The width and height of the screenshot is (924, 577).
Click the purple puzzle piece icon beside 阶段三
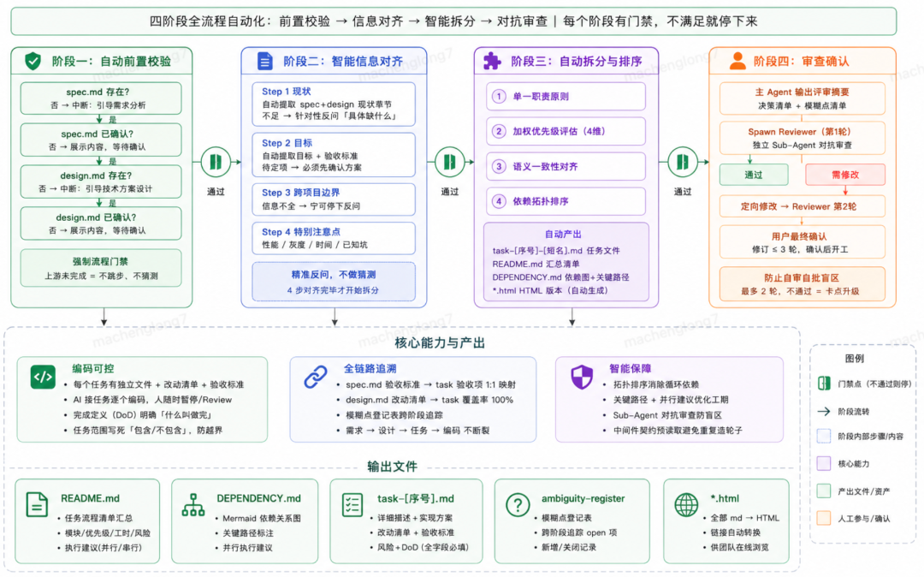tap(491, 61)
